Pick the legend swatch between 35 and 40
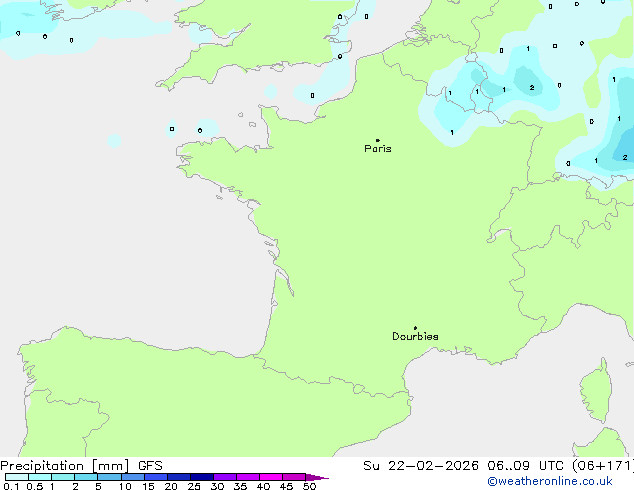The width and height of the screenshot is (634, 490). 248,477
